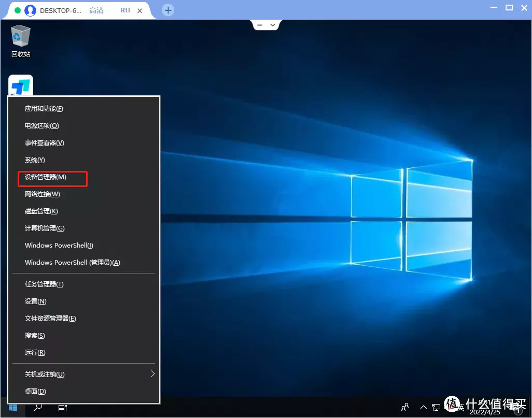Launch Windows PowerShell(I)
The height and width of the screenshot is (418, 532).
coord(83,245)
